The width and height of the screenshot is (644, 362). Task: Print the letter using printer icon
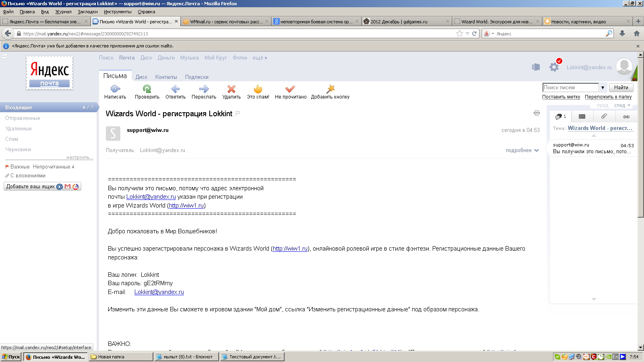537,113
